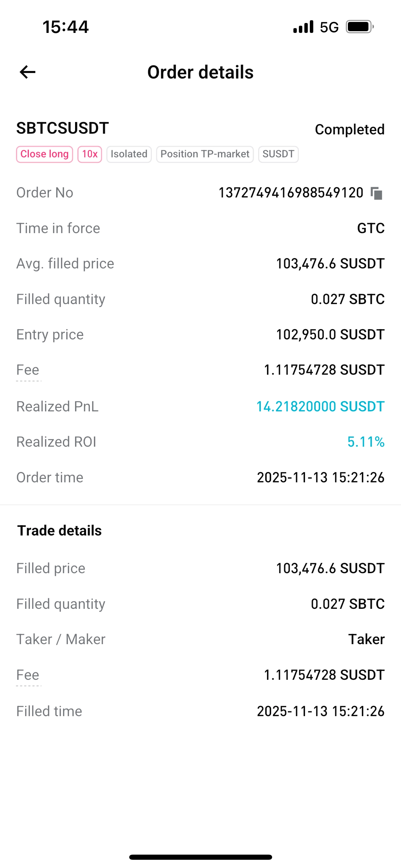Click the SBTCSUSDT pair name
Viewport: 401px width, 868px height.
[63, 128]
